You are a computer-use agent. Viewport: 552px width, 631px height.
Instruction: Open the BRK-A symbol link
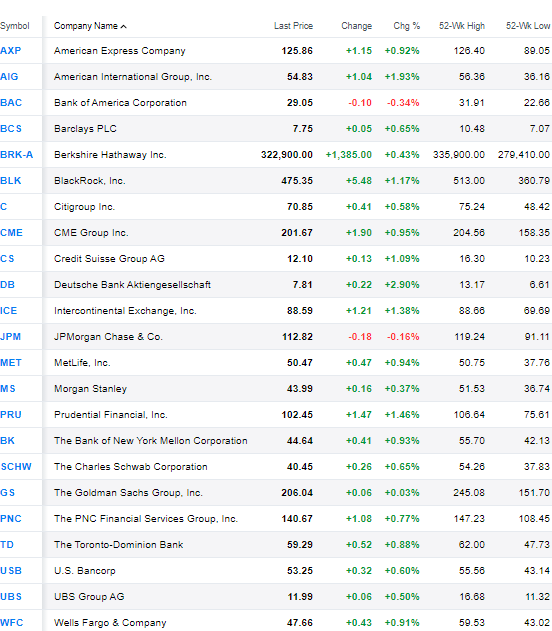coord(16,155)
